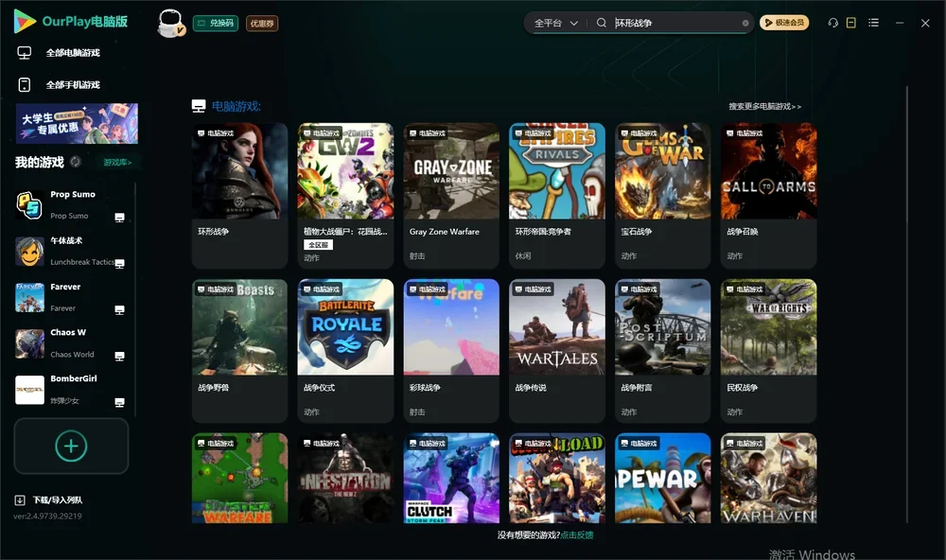Click the 优惠券 button

(x=262, y=24)
